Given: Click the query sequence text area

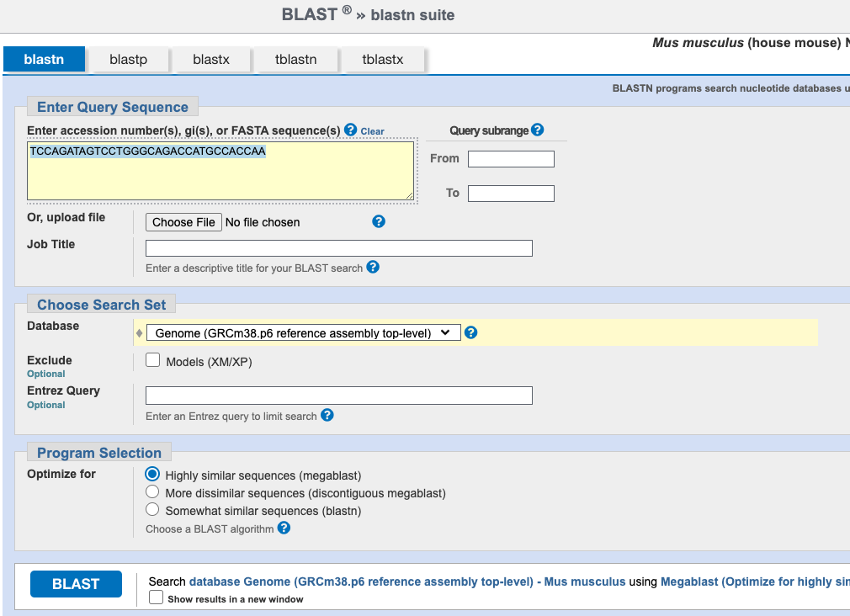Looking at the screenshot, I should tap(220, 171).
